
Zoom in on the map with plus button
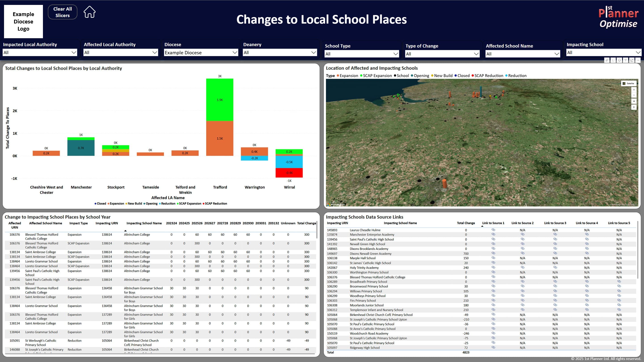pyautogui.click(x=634, y=90)
